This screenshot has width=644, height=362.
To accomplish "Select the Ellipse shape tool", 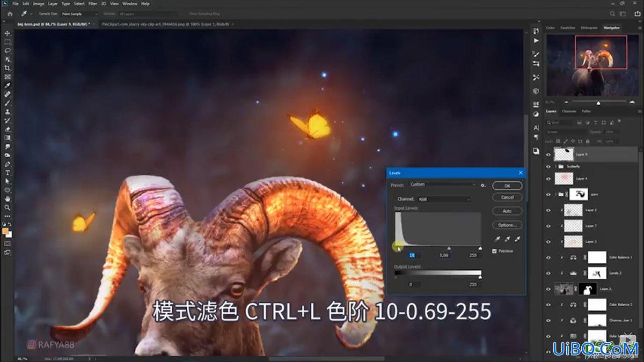I will click(x=8, y=190).
